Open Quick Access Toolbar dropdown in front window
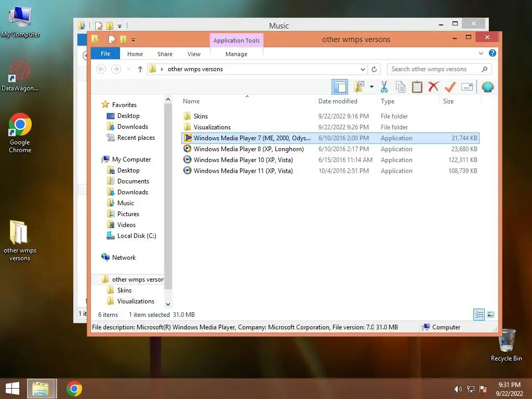The image size is (532, 399). tap(134, 40)
